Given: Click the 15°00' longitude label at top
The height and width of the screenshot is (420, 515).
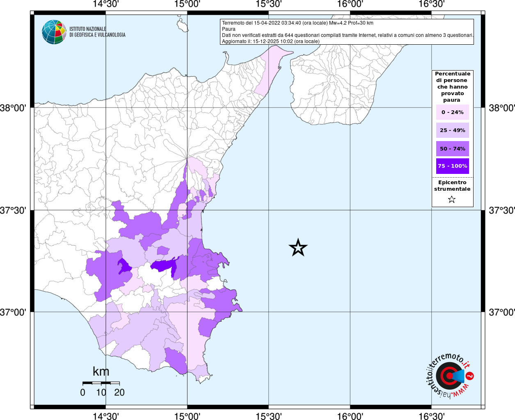Looking at the screenshot, I should [187, 4].
